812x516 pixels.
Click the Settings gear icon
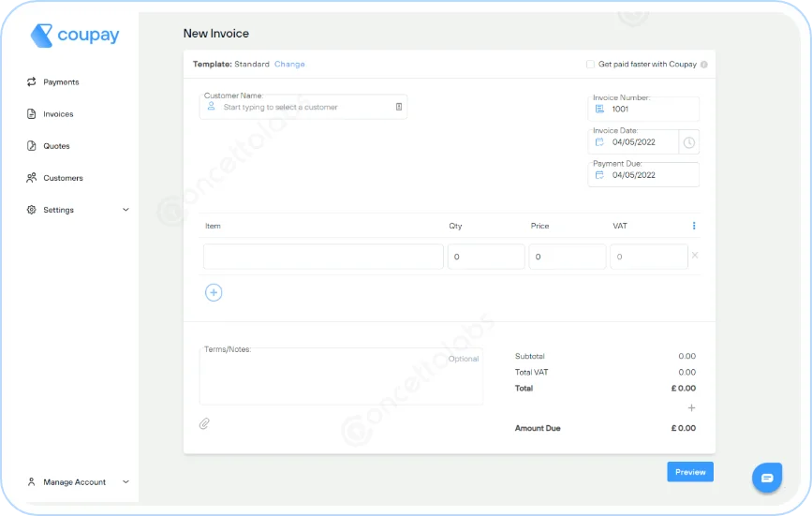32,210
